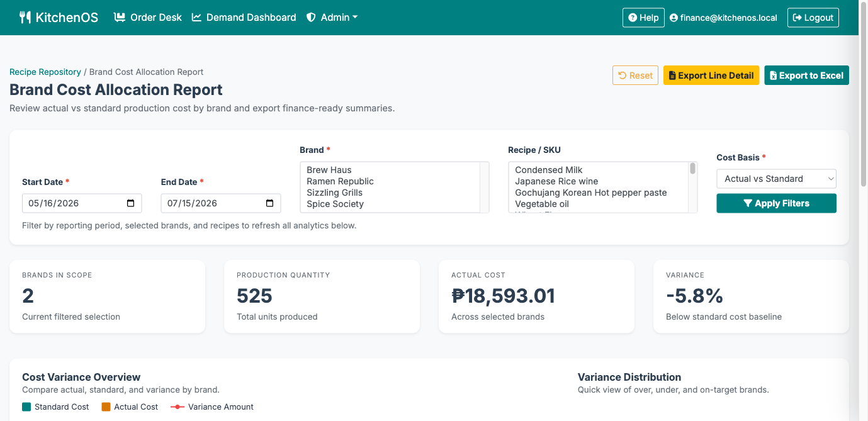This screenshot has width=868, height=421.
Task: Click the Admin shield icon
Action: 311,18
